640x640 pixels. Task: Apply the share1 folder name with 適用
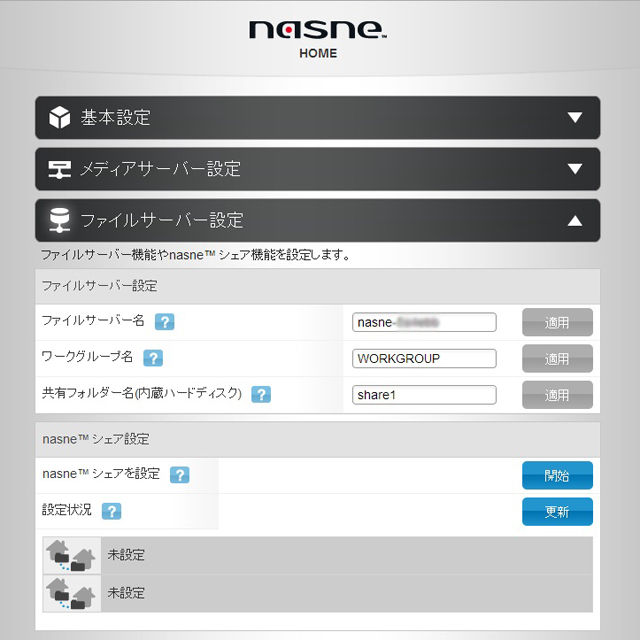(557, 395)
